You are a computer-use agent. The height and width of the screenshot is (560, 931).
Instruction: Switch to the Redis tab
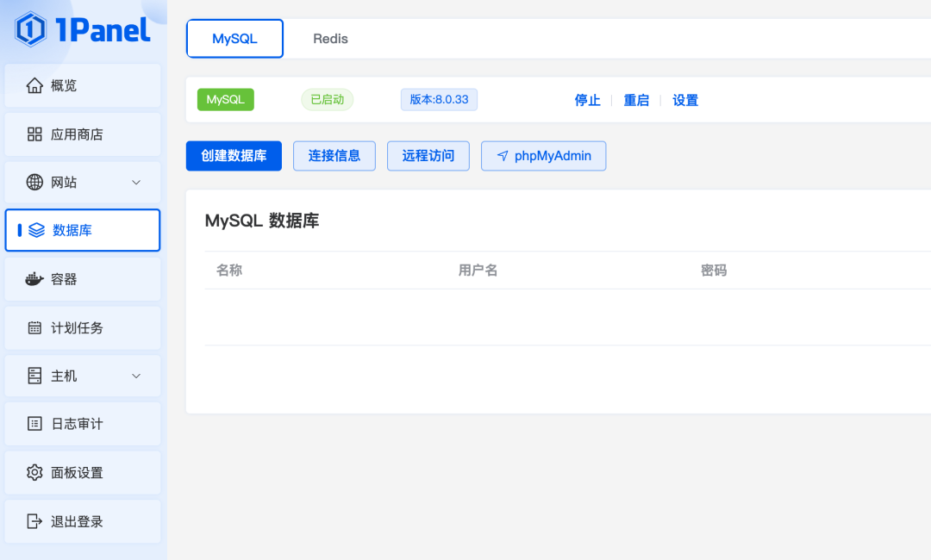330,39
